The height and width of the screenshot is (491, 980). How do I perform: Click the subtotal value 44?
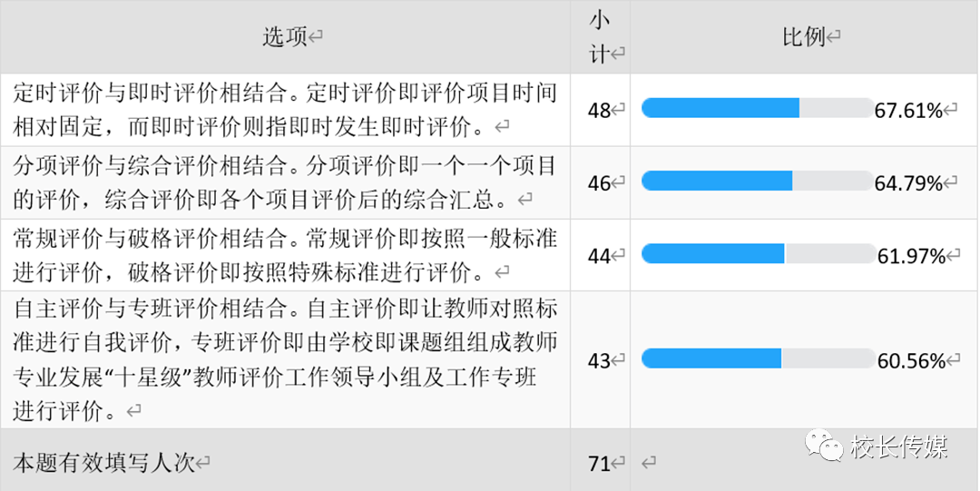coord(600,256)
